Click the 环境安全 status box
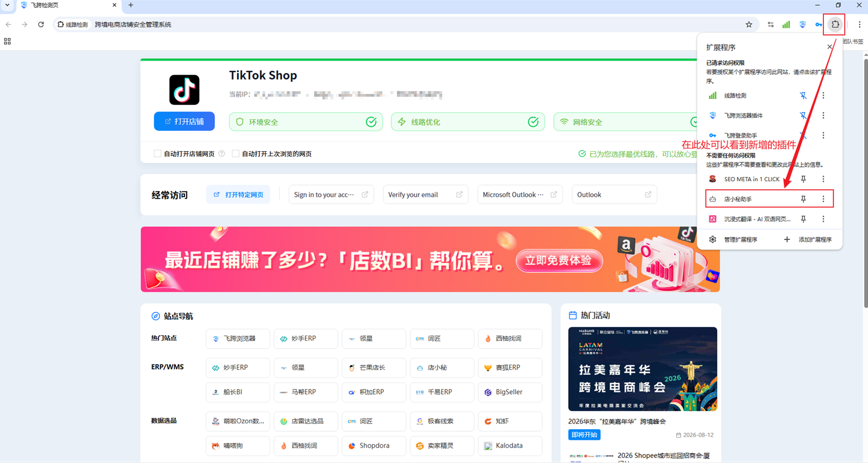The width and height of the screenshot is (868, 463). [306, 122]
